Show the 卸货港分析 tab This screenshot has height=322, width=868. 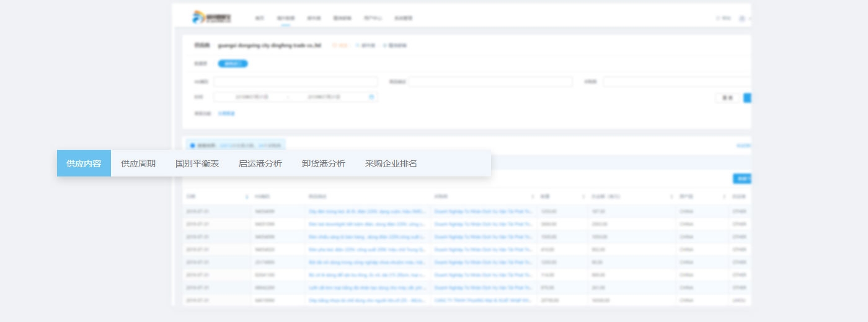point(323,163)
